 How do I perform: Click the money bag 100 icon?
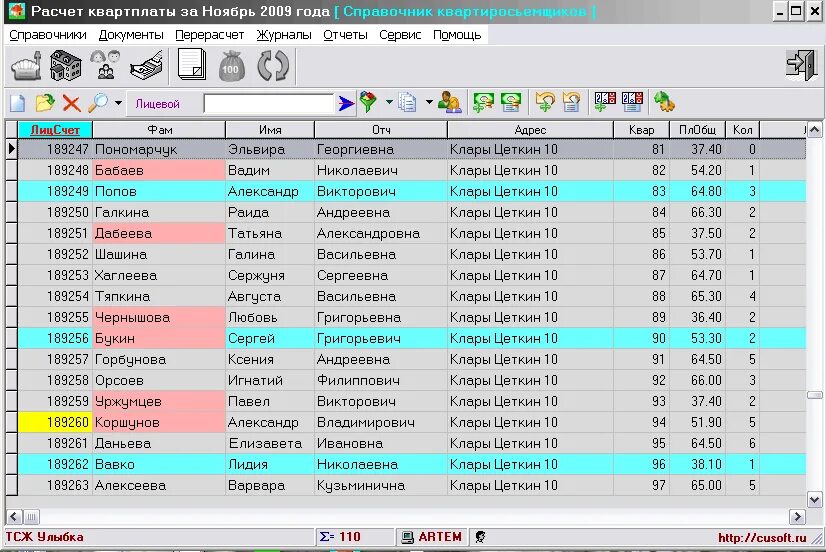click(231, 66)
